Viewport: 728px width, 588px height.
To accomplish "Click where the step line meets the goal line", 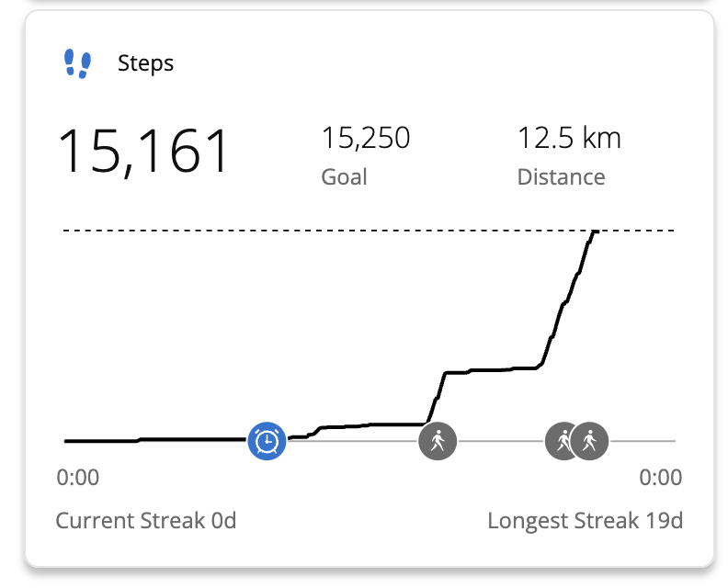I will 596,232.
